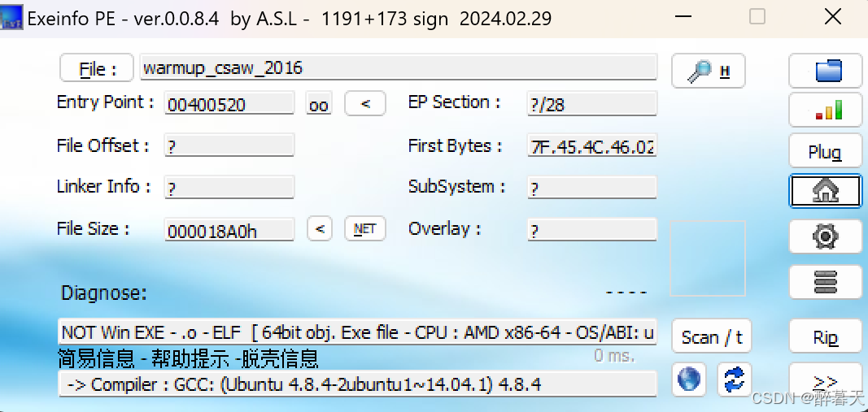Click the 简易信息 - 帮助提示 - 脱壳信息 text
868x412 pixels.
coord(188,359)
